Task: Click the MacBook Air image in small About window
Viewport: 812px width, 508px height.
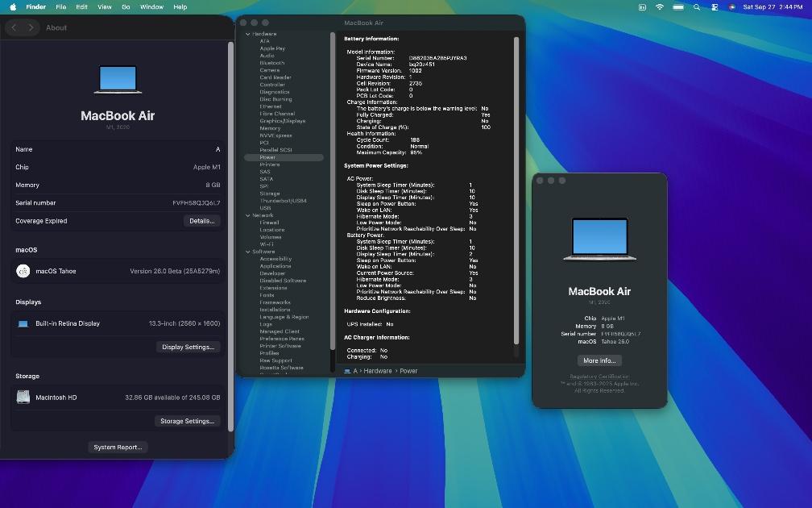Action: 599,239
